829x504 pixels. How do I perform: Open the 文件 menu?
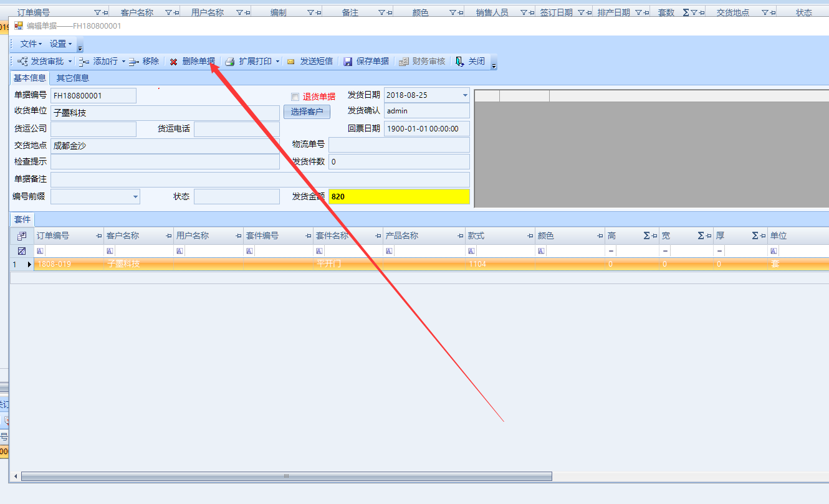pos(31,44)
